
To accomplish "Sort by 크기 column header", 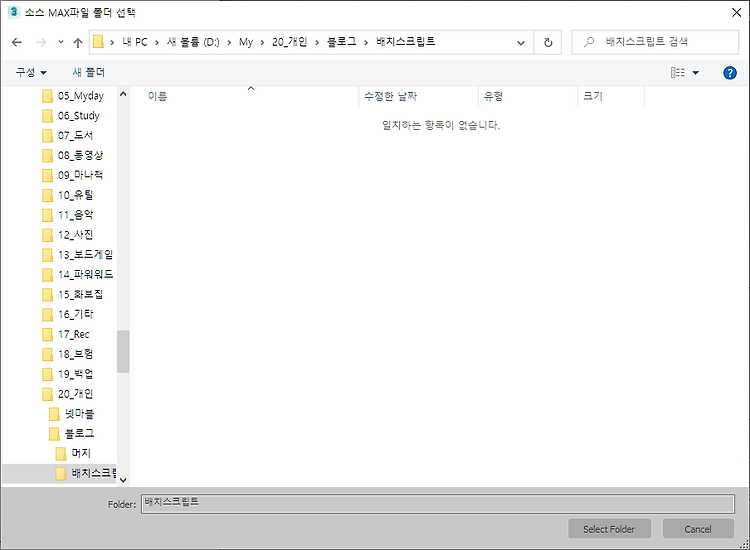I will pos(593,96).
